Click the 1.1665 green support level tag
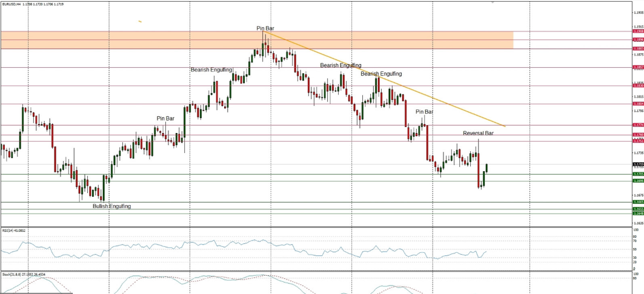Viewport: 644px width, 294px height. click(638, 202)
